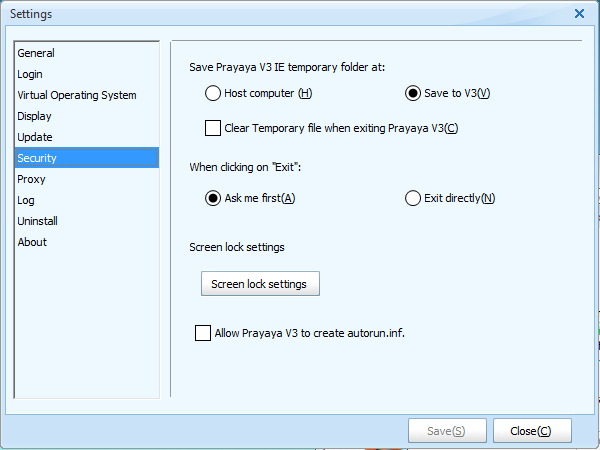Switch to the Log settings category
The height and width of the screenshot is (450, 600).
[x=87, y=200]
